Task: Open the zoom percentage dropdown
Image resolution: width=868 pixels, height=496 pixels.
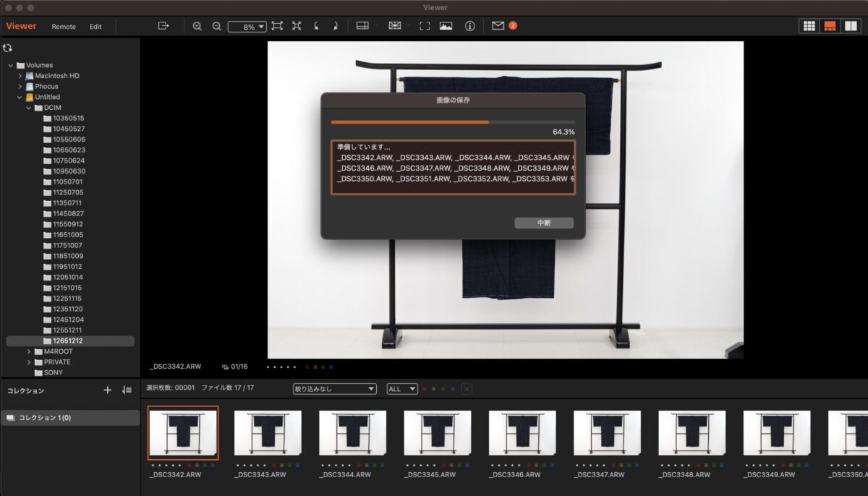Action: 247,27
